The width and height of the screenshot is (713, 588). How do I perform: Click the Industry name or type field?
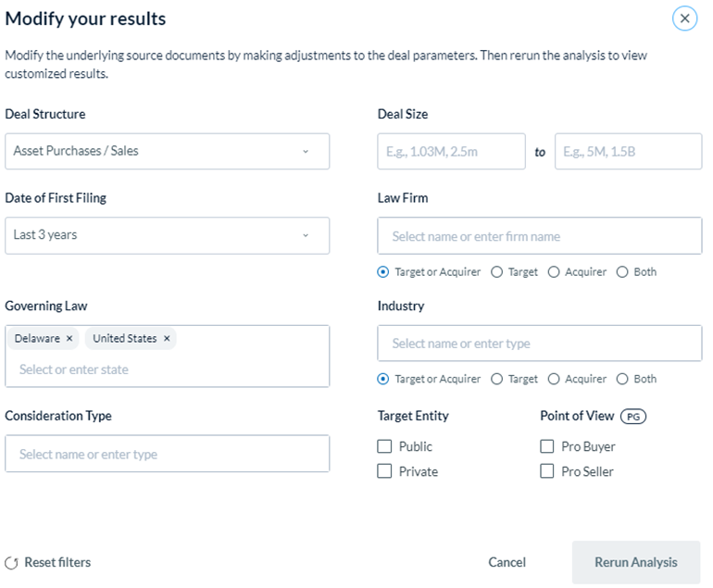[539, 344]
